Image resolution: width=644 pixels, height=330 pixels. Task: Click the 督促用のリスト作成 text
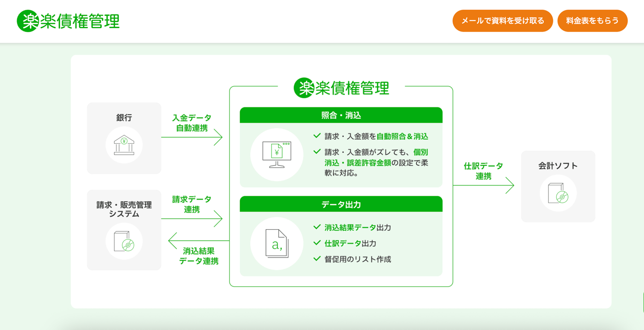(x=358, y=259)
